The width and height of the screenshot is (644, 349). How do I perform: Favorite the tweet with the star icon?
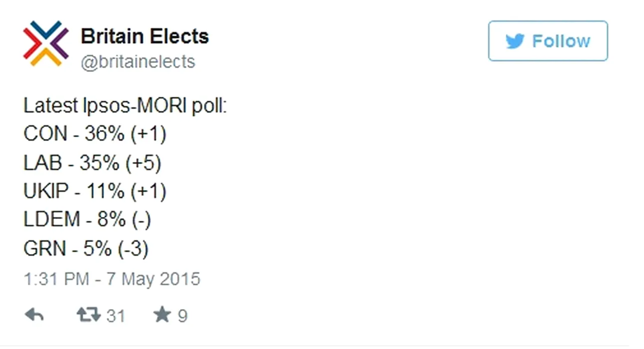(x=162, y=315)
